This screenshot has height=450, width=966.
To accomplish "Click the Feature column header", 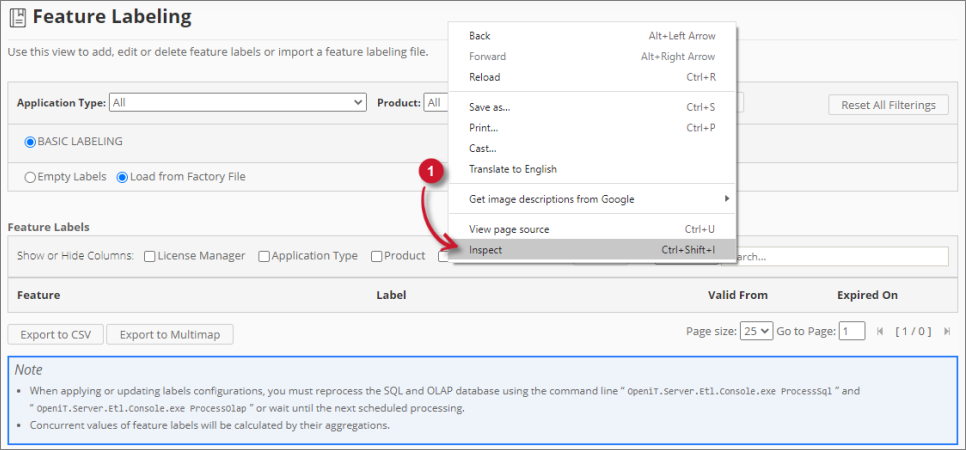I will pyautogui.click(x=39, y=295).
